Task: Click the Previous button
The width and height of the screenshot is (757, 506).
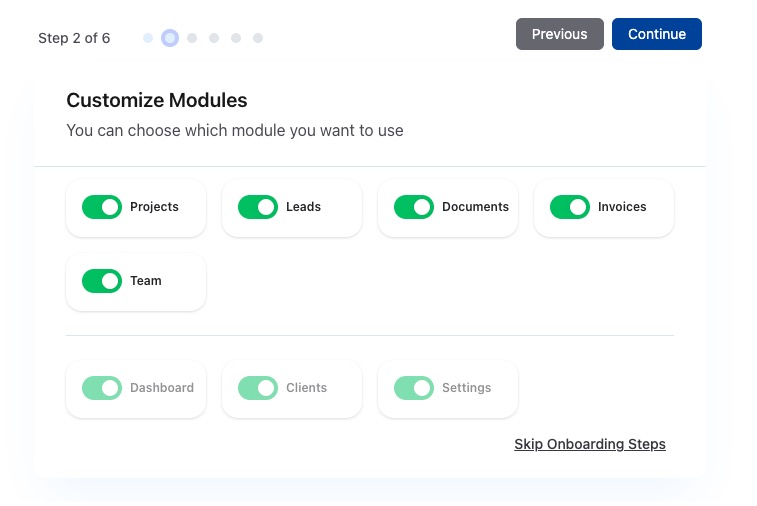Action: pos(559,34)
